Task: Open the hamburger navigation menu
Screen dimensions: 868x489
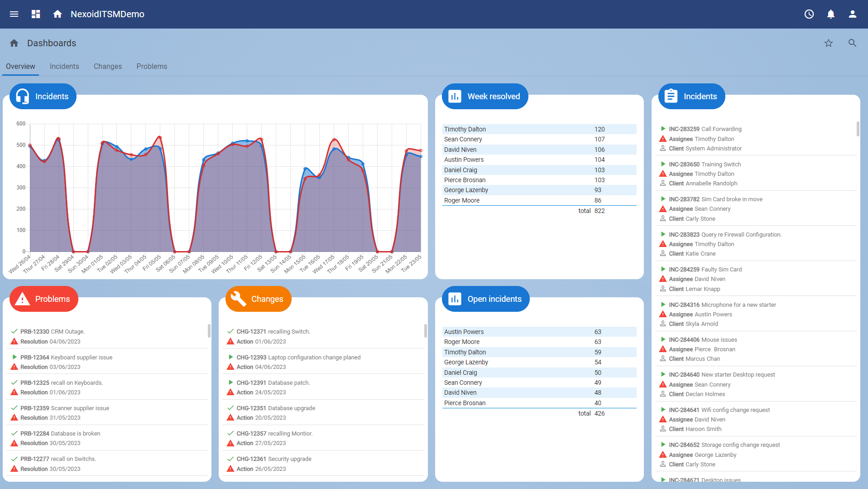Action: [x=14, y=14]
